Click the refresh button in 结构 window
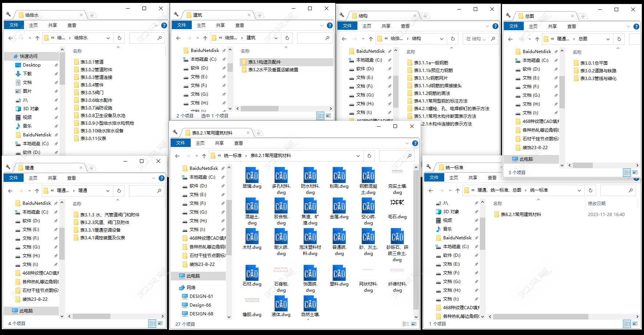The image size is (644, 335). (x=453, y=39)
